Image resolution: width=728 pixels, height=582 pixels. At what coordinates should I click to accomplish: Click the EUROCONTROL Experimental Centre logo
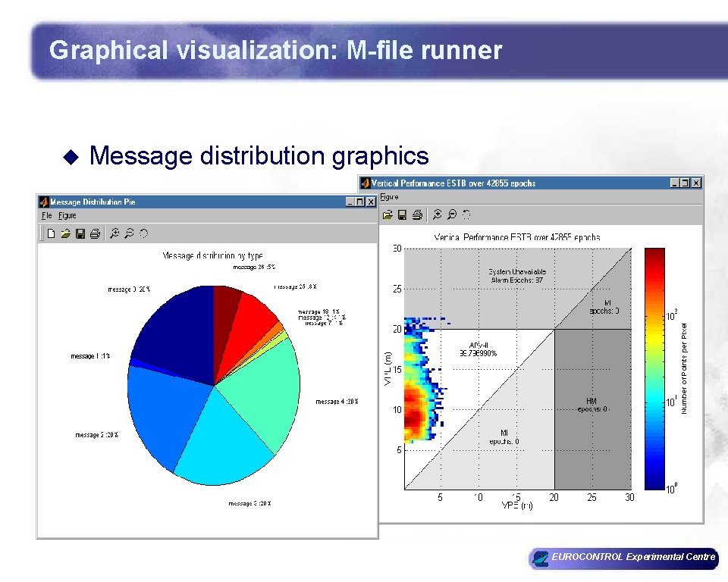[623, 557]
